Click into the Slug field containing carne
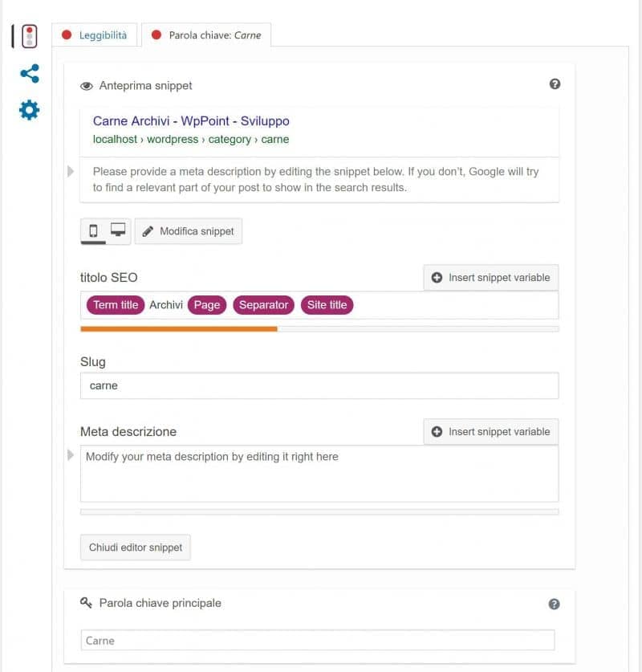The image size is (642, 672). 319,385
